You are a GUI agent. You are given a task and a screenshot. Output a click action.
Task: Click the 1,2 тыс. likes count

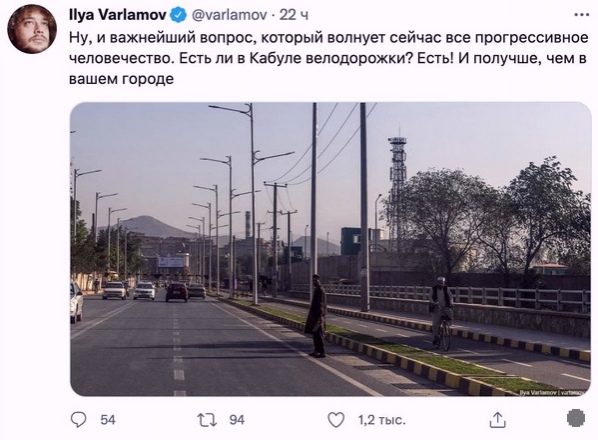382,420
